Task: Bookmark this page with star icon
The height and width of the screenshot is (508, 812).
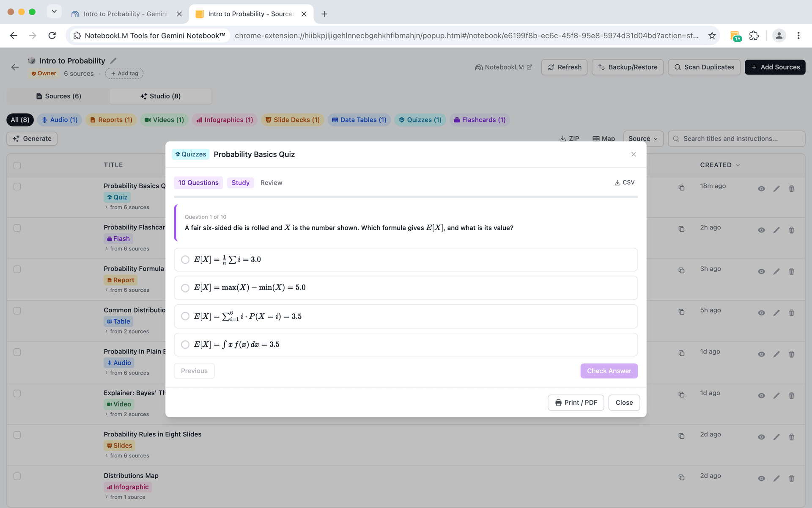Action: click(712, 36)
